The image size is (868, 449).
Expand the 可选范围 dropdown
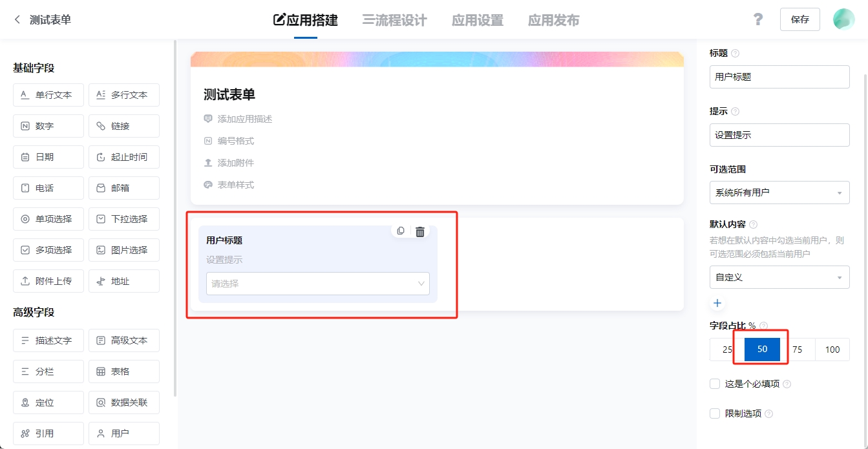tap(779, 193)
